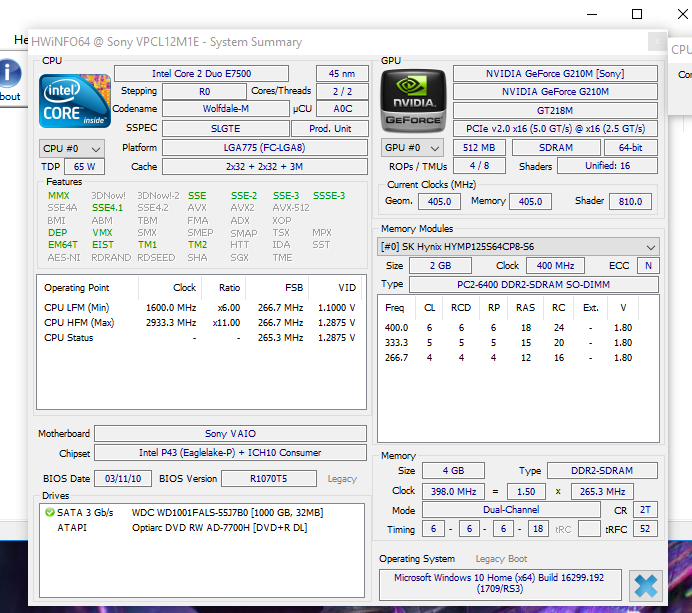Click the Sony VAIO motherboard field
This screenshot has width=692, height=613.
(230, 433)
